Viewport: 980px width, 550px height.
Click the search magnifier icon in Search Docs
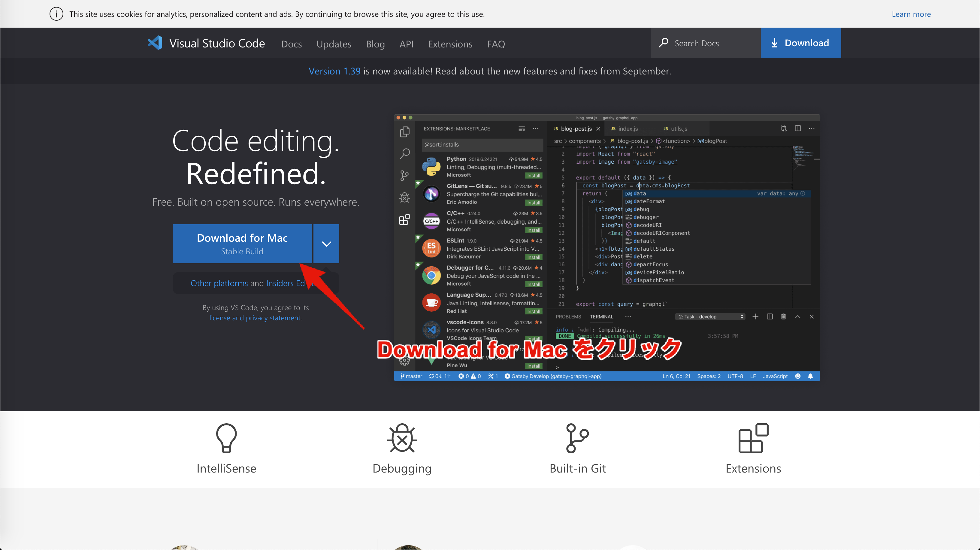click(664, 43)
